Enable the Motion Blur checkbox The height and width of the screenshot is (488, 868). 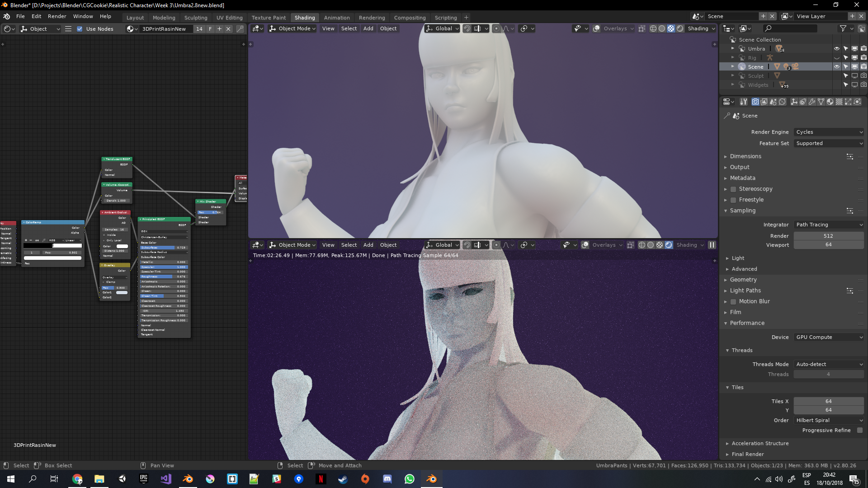coord(733,301)
